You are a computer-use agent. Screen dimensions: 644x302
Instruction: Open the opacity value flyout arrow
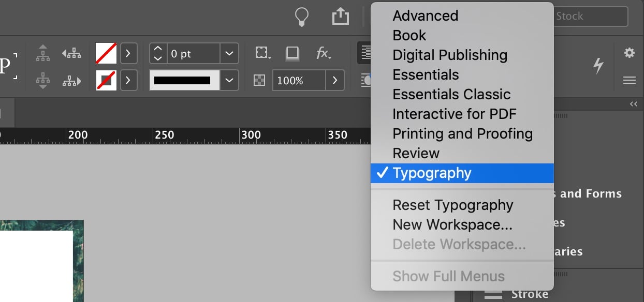(335, 80)
